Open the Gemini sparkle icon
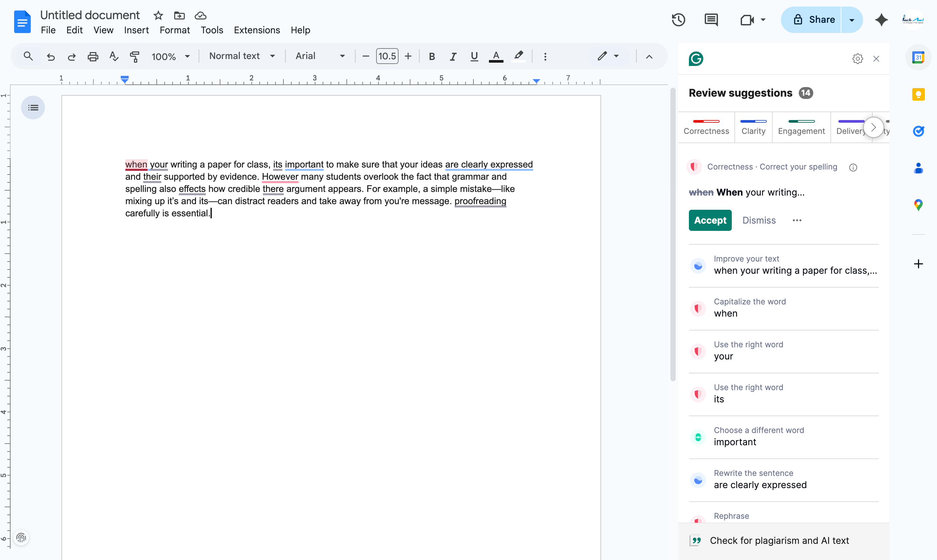This screenshot has height=560, width=937. [x=881, y=19]
